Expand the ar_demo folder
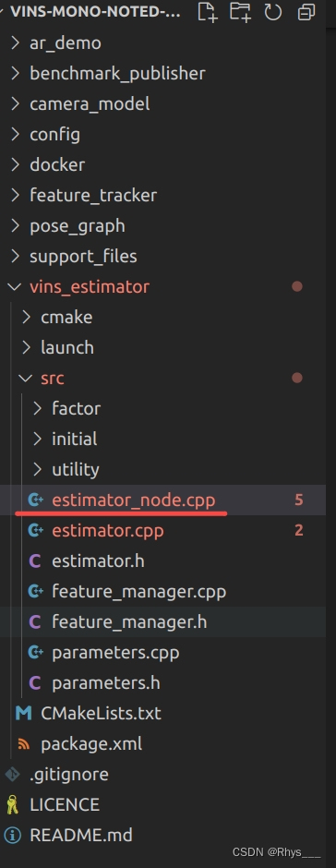This screenshot has width=336, height=868. pos(66,43)
